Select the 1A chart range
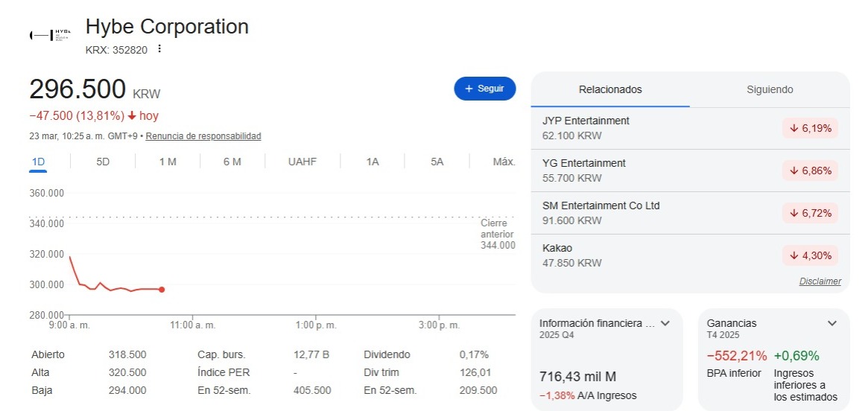This screenshot has width=868, height=411. [x=373, y=162]
